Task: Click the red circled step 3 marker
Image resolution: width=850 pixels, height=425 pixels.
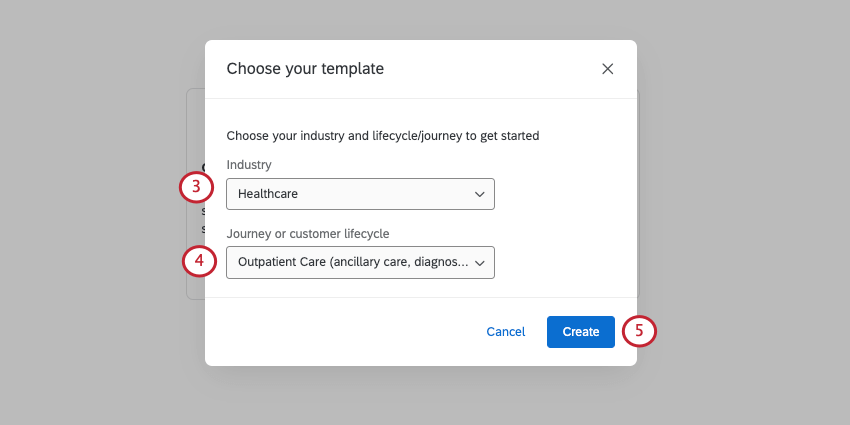Action: [x=197, y=187]
